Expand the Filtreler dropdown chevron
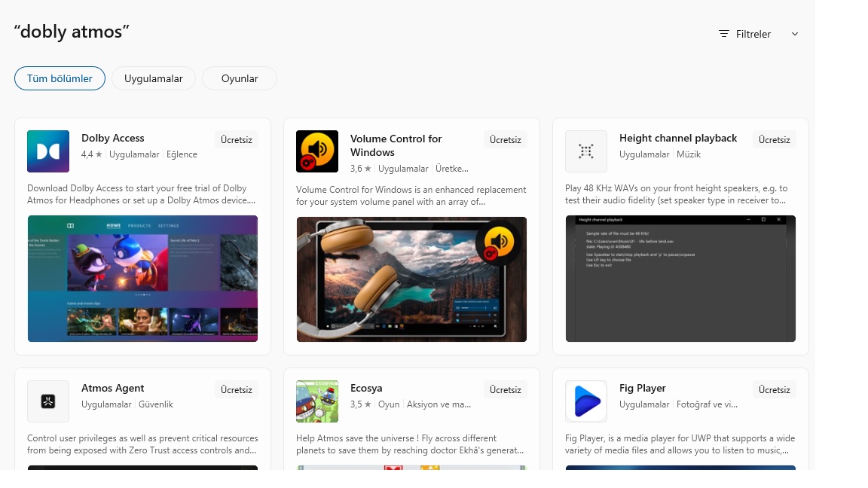Viewport: 868px width, 488px height. pos(795,34)
